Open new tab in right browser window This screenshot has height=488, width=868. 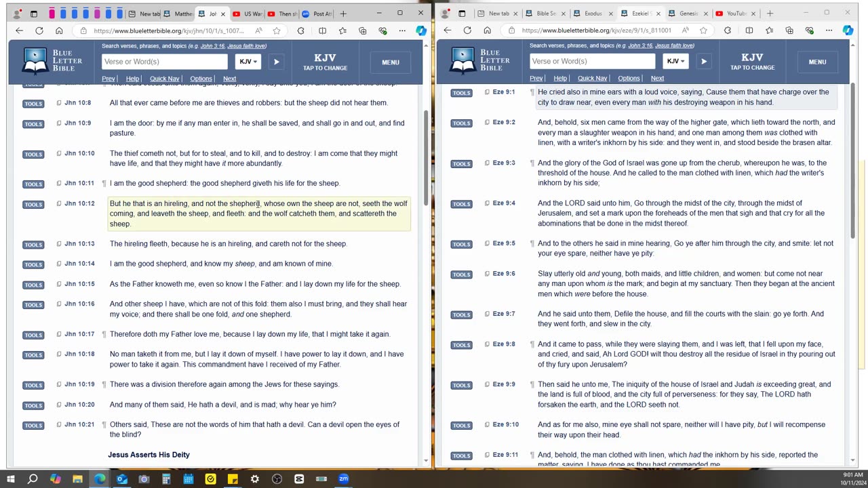[770, 14]
